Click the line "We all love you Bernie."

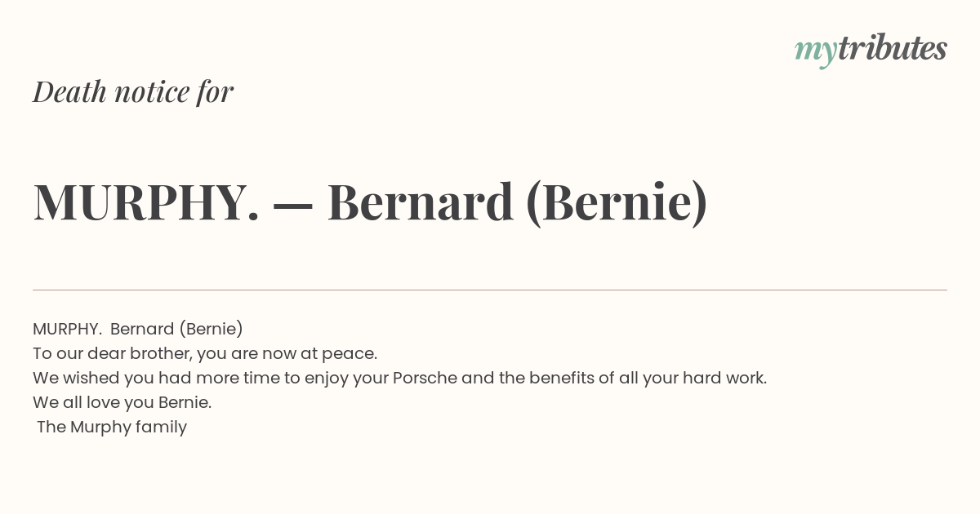(x=122, y=402)
